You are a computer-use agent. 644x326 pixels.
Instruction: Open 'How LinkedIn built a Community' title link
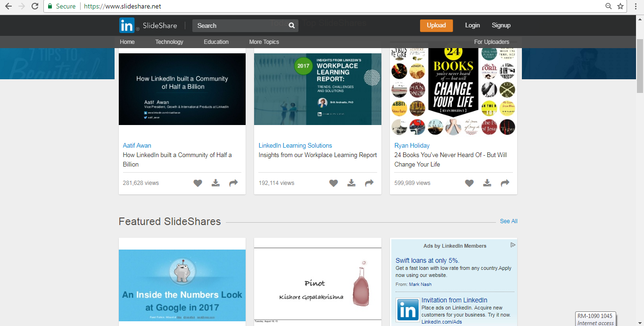tap(177, 159)
